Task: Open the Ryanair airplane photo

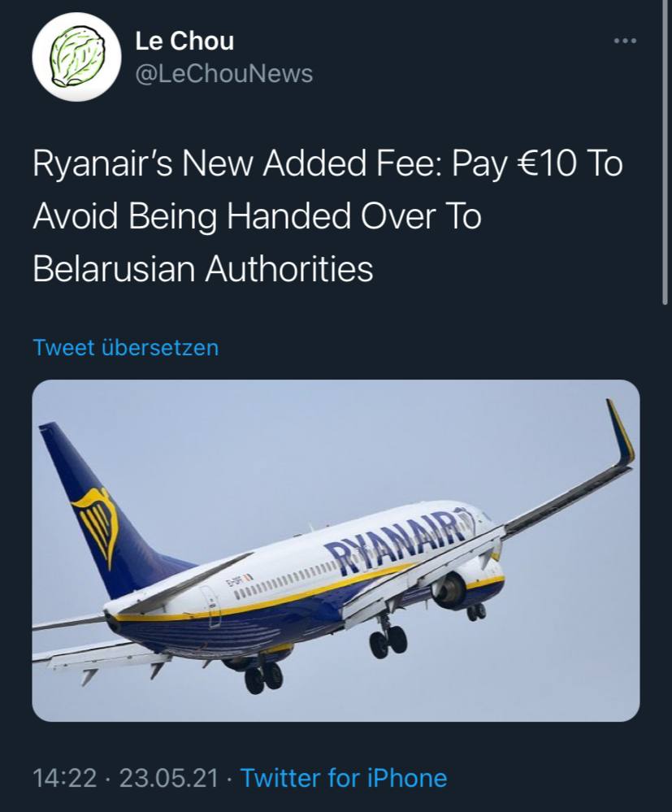Action: [x=336, y=550]
